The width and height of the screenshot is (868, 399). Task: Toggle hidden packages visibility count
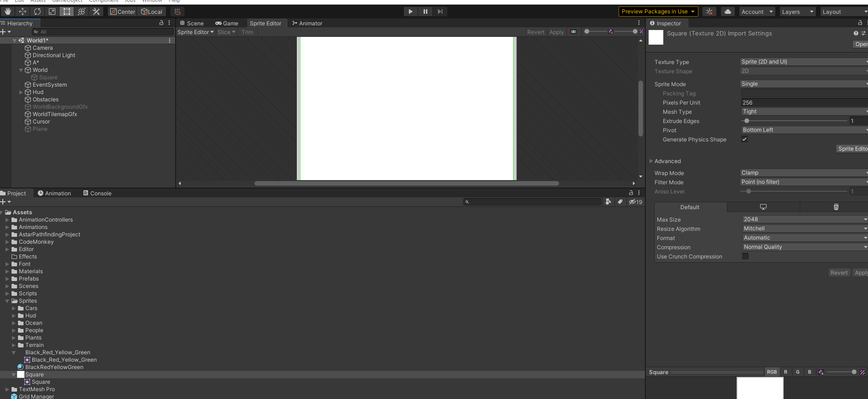click(636, 202)
